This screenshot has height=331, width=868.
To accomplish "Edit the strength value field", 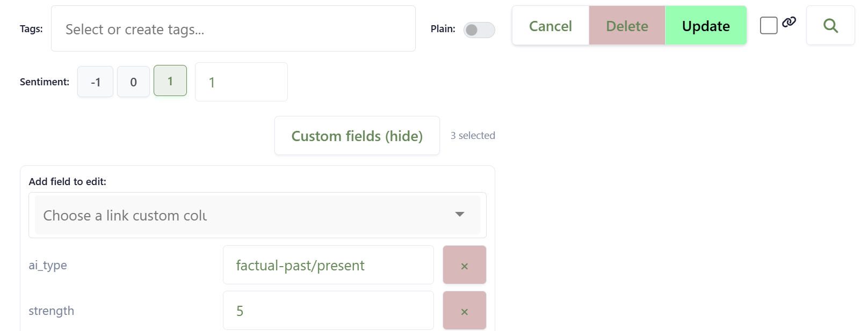I will pos(328,311).
